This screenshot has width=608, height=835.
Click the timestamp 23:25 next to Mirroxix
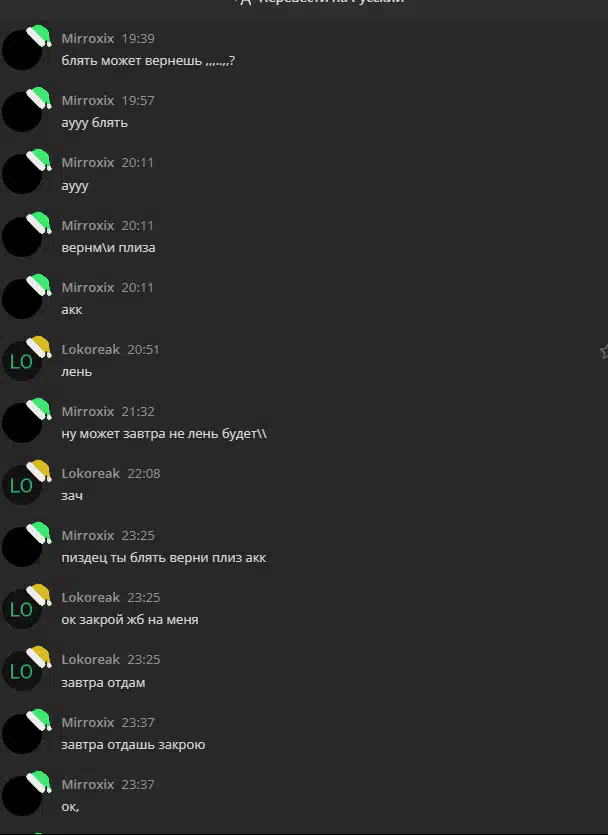pos(138,535)
